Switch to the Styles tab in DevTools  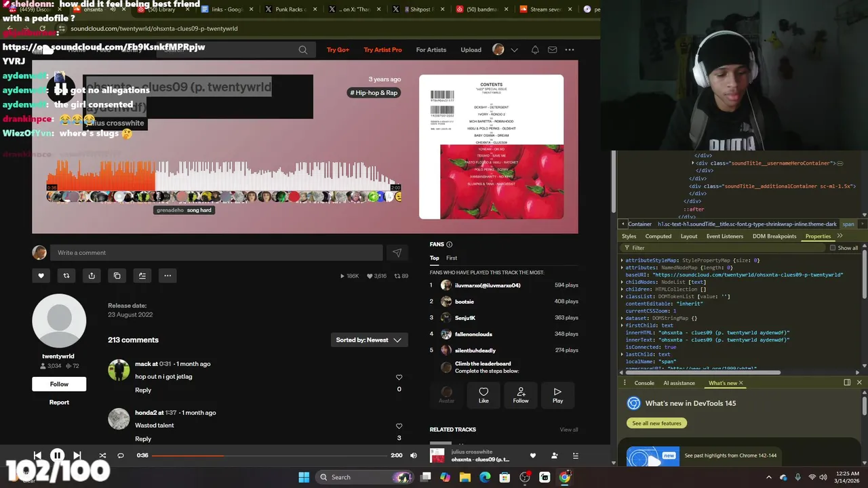[629, 237]
